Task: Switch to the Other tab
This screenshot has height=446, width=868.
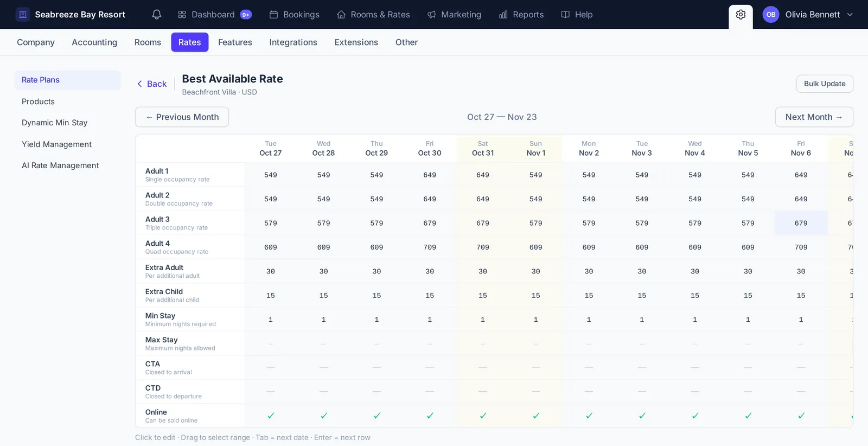Action: (x=406, y=42)
